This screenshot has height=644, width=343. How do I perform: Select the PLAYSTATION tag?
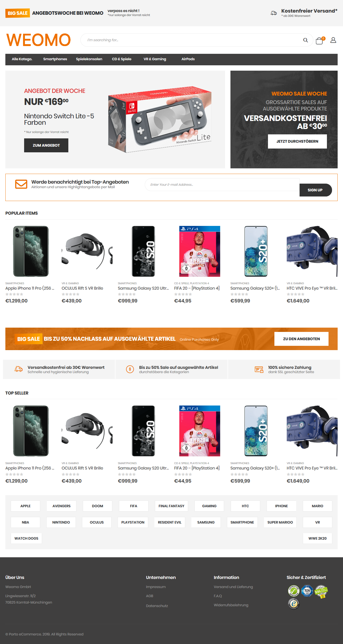point(133,522)
